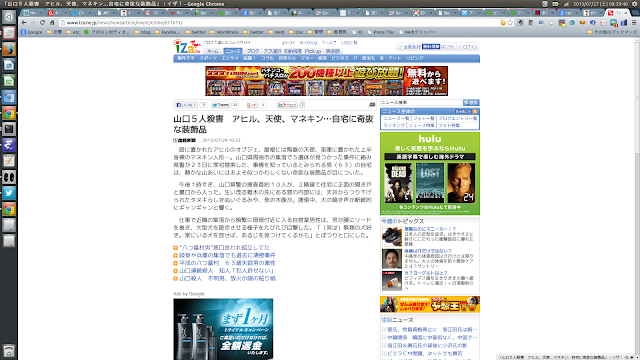Screen dimensions: 640x360
Task: Open Chrome's hamburger menu
Action: click(633, 23)
